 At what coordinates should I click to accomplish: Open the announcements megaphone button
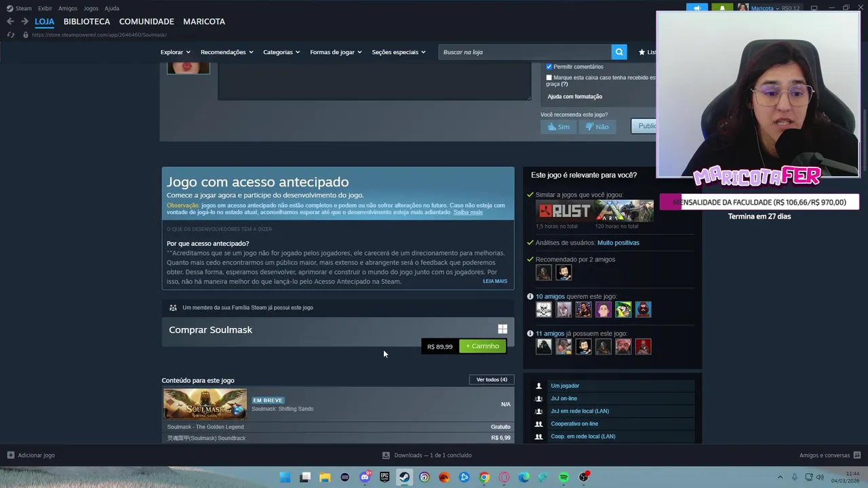[696, 8]
